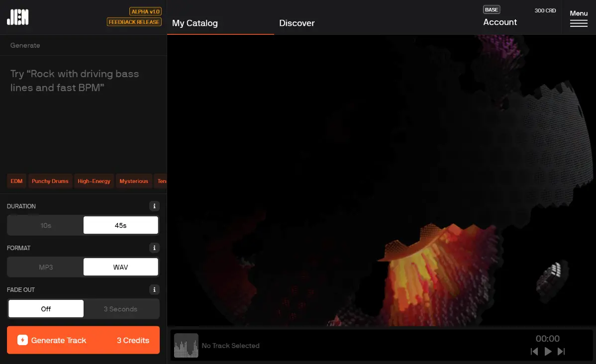Skip to the next track

pos(561,352)
